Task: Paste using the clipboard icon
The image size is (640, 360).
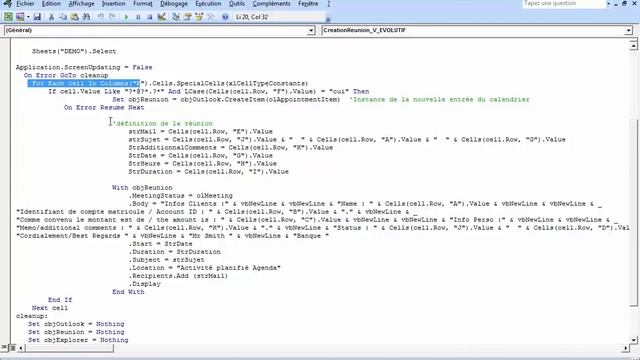Action: point(74,17)
